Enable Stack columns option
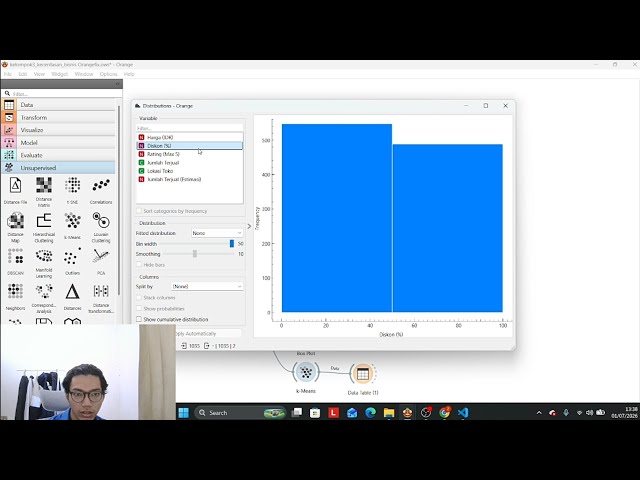 coord(139,298)
